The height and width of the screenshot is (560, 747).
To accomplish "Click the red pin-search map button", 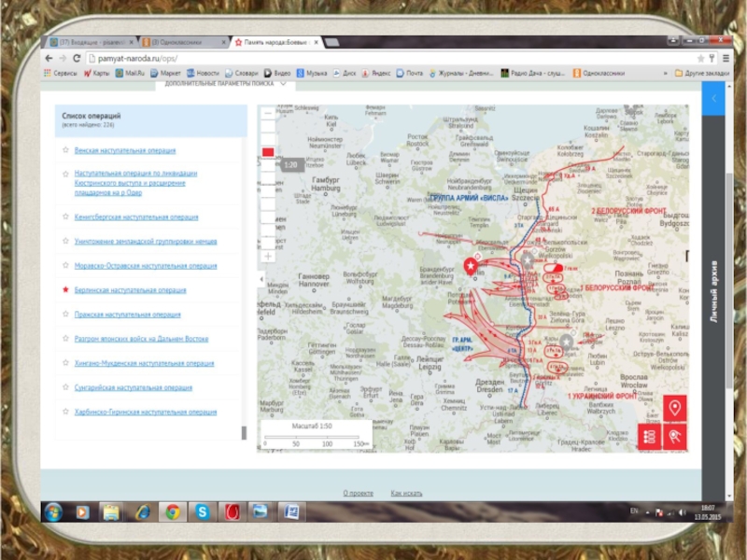I will [x=675, y=436].
